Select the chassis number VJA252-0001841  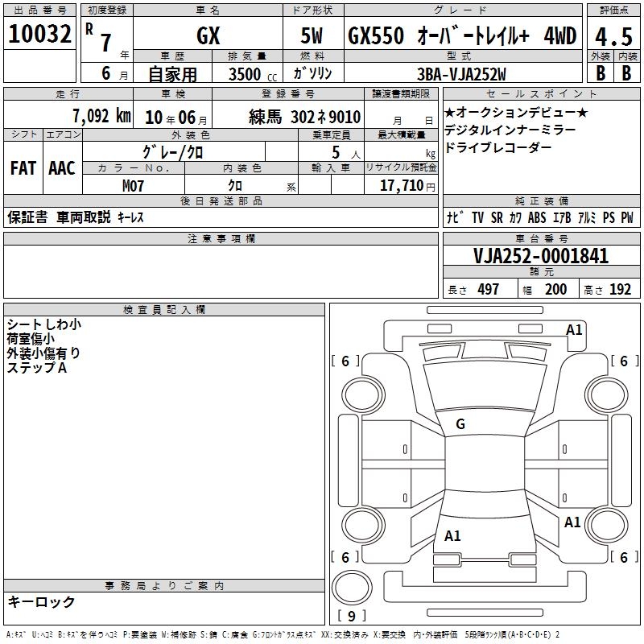tap(541, 256)
